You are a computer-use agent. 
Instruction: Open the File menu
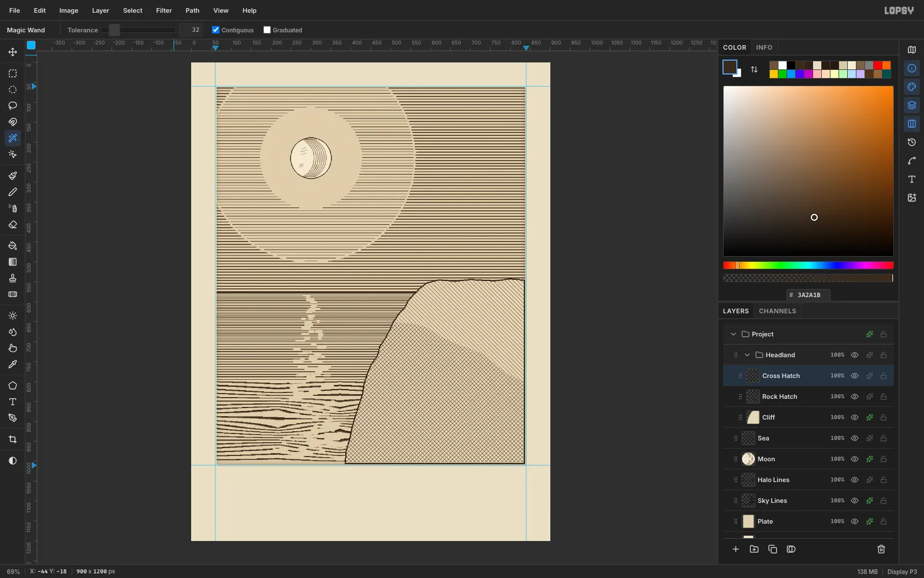[14, 10]
